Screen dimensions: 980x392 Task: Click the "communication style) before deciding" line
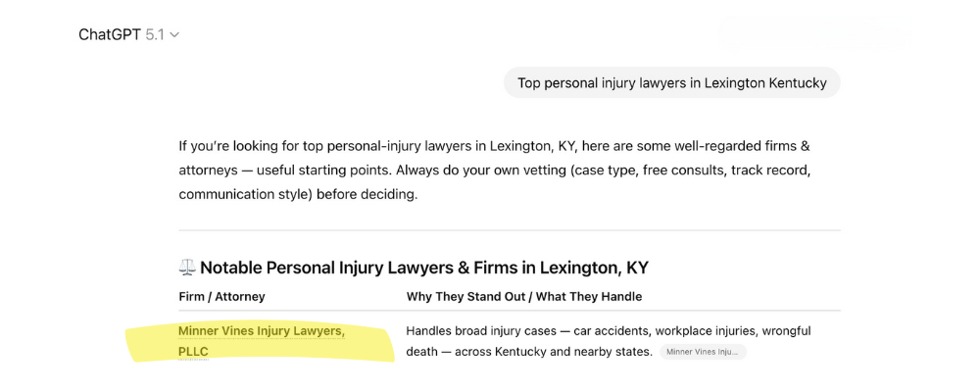click(x=298, y=194)
